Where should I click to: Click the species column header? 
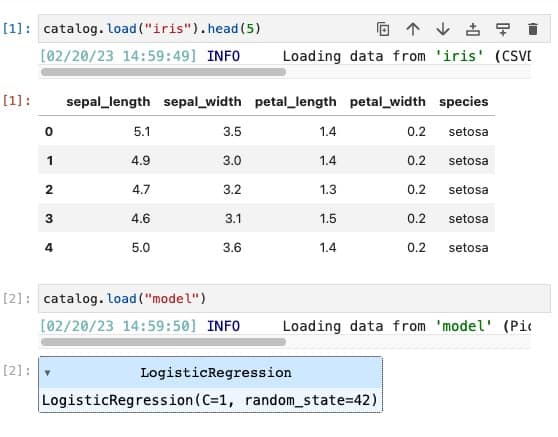463,102
